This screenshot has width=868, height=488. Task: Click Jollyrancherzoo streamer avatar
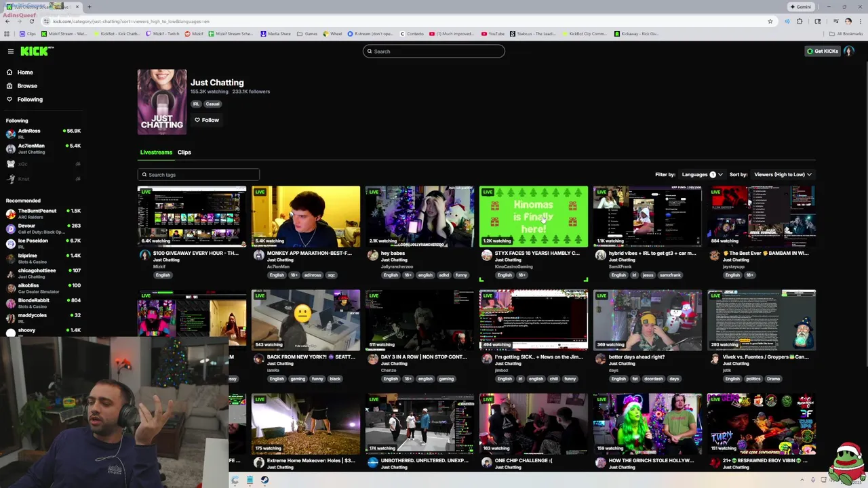tap(372, 255)
